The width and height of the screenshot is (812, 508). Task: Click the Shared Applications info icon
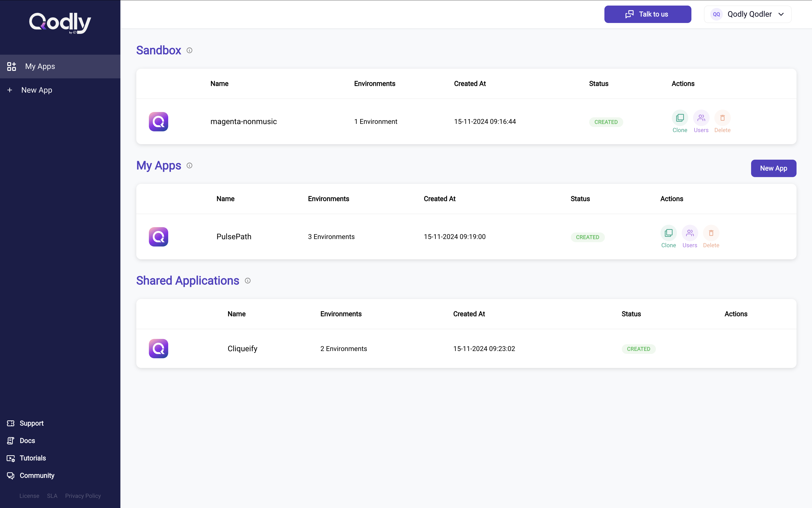point(248,281)
